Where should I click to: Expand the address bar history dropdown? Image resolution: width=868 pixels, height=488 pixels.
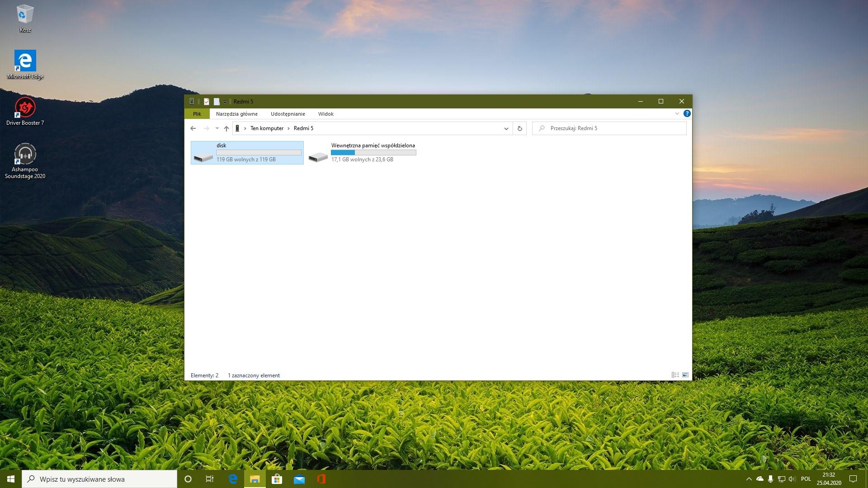tap(506, 128)
